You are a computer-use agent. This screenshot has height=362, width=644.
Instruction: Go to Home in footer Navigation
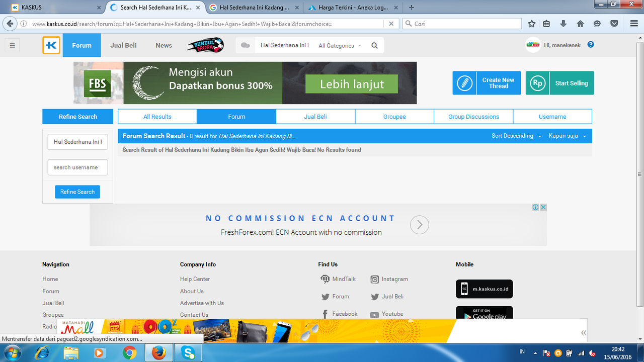coord(50,279)
